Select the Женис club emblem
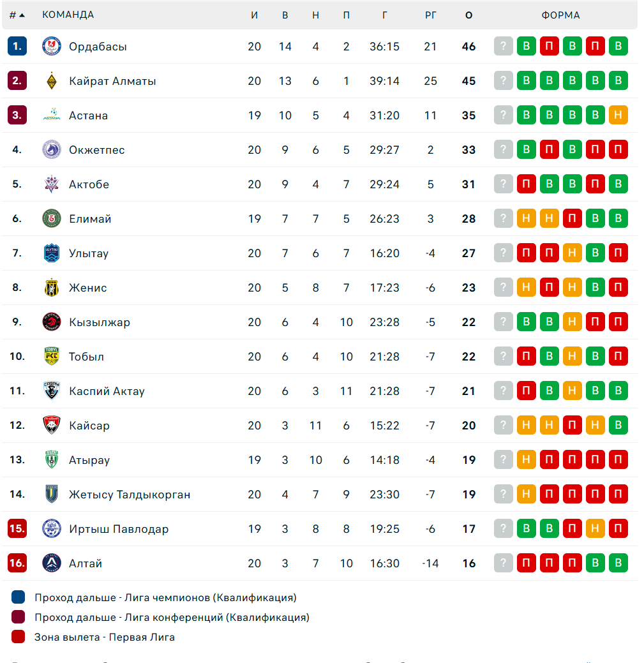This screenshot has height=663, width=644. coord(52,288)
